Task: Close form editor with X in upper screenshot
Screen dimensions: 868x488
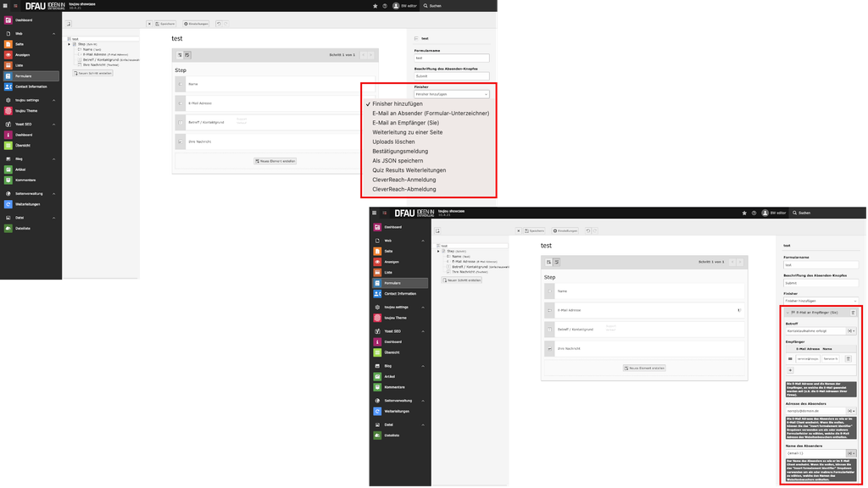Action: pyautogui.click(x=149, y=24)
